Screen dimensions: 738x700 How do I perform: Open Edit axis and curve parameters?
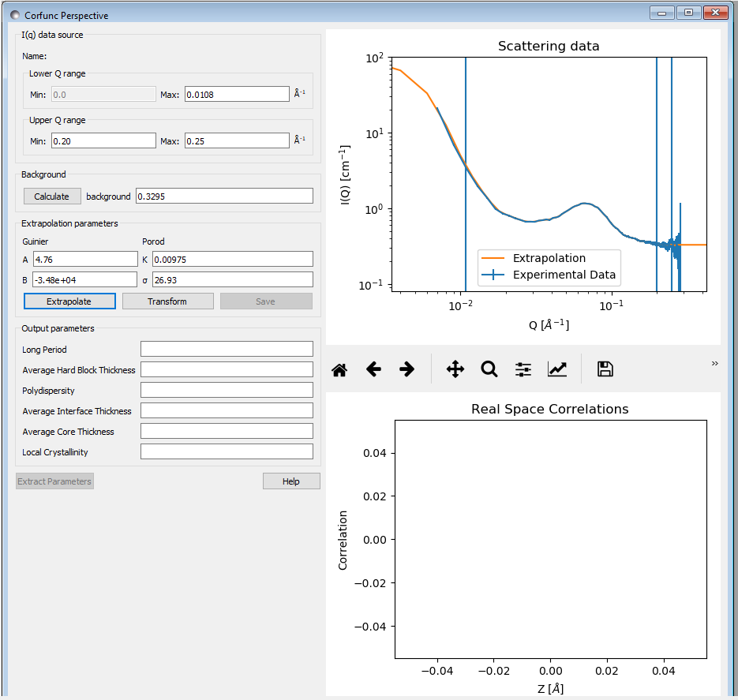[x=557, y=369]
